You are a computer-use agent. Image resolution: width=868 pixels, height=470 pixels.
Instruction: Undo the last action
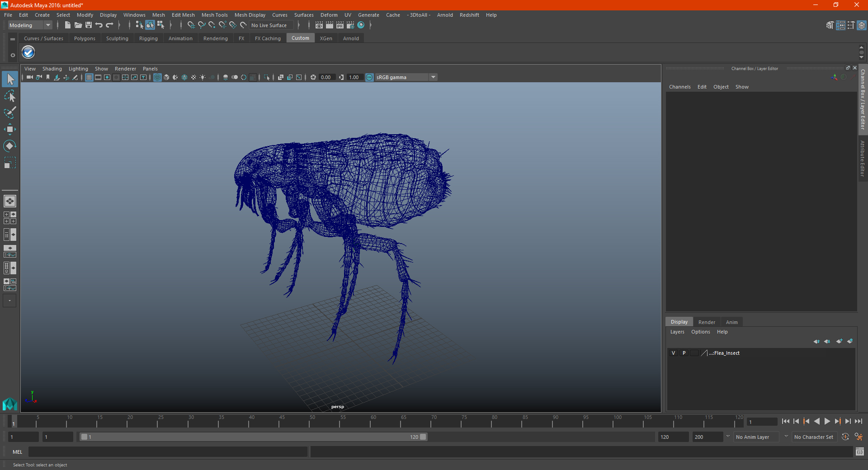(99, 25)
